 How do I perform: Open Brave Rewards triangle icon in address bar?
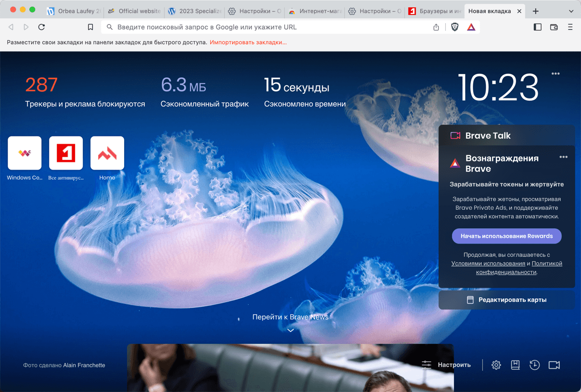471,27
